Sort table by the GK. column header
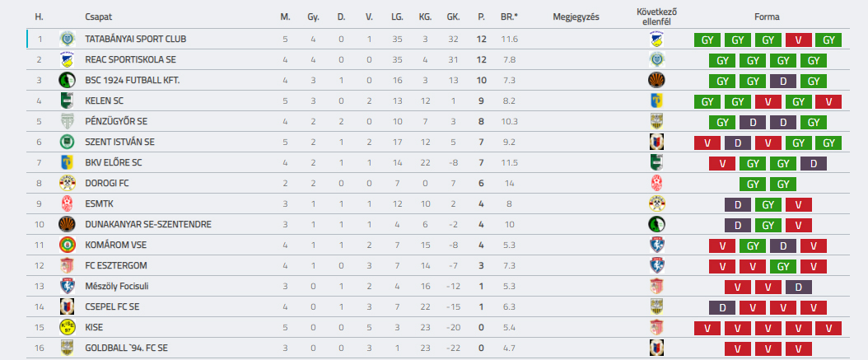The image size is (868, 360). [453, 17]
